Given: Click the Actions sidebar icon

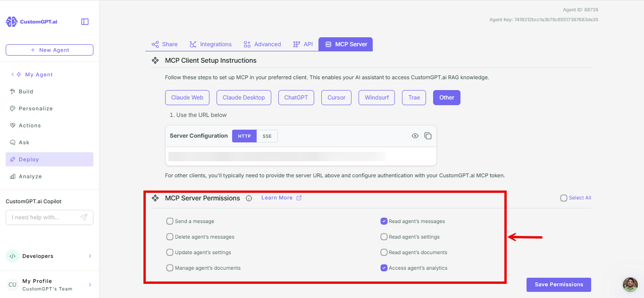Looking at the screenshot, I should [13, 125].
